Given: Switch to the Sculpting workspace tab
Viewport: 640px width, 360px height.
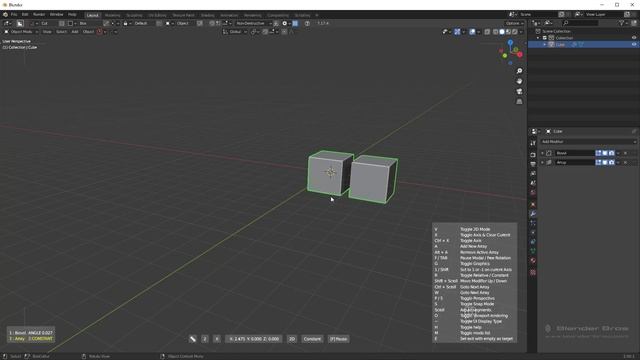Looking at the screenshot, I should click(134, 15).
